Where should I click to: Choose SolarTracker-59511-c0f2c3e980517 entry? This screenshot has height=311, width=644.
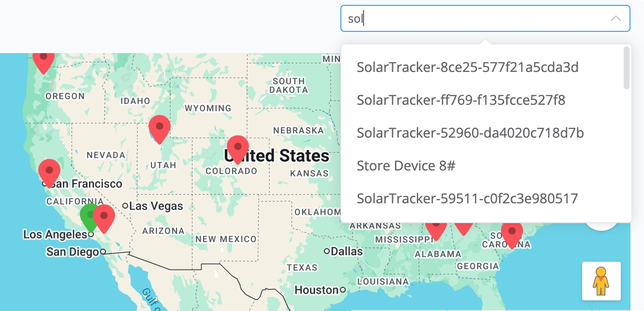[467, 198]
